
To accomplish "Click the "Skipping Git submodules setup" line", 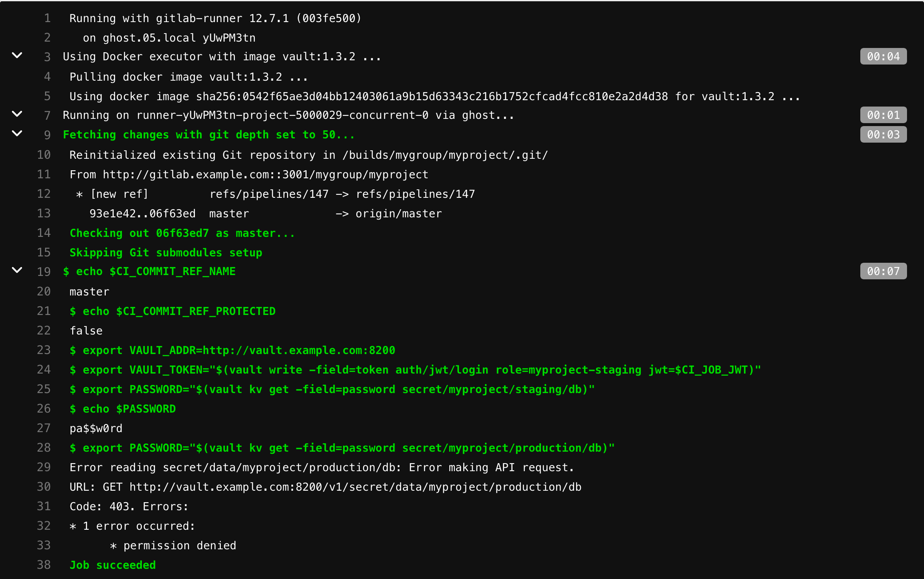I will point(166,252).
